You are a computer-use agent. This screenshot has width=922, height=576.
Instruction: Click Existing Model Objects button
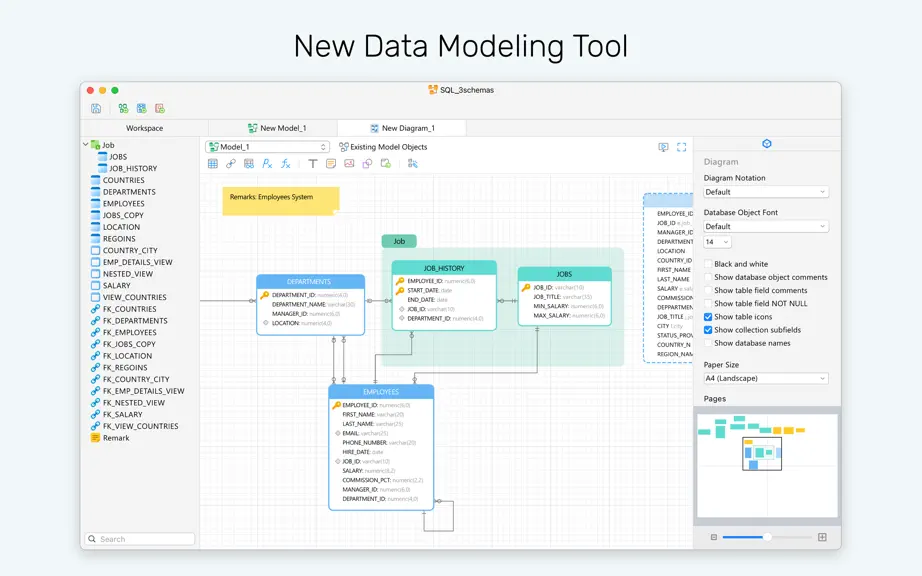383,147
